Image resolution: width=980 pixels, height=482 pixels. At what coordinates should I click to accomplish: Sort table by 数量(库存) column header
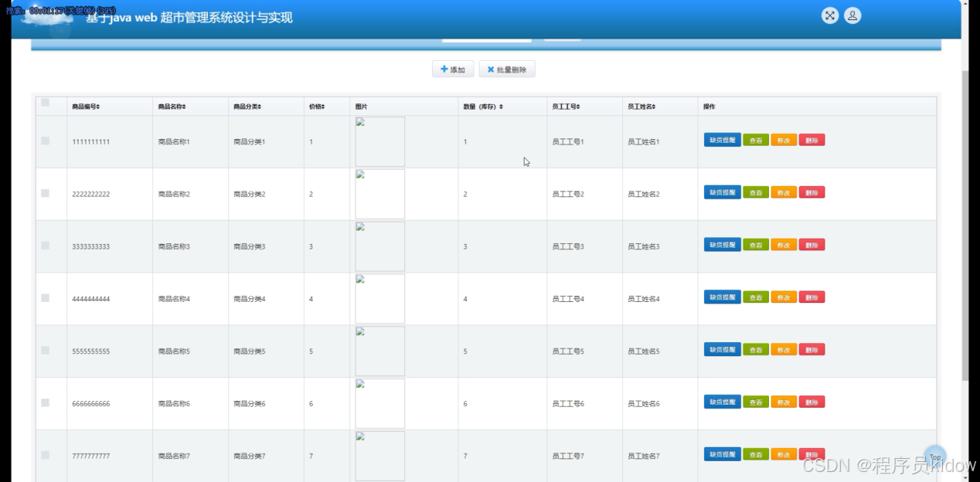click(483, 107)
